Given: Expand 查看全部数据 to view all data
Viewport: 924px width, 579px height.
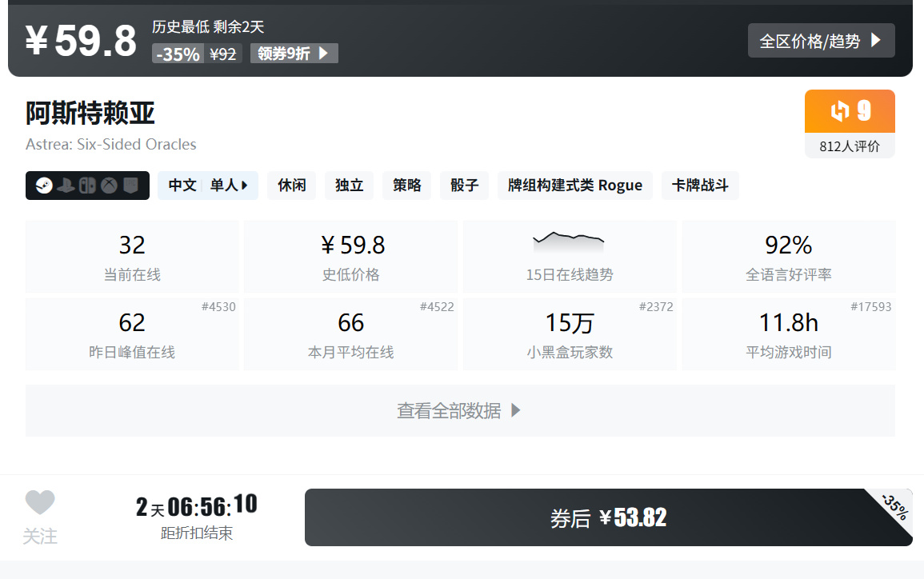Looking at the screenshot, I should 460,410.
